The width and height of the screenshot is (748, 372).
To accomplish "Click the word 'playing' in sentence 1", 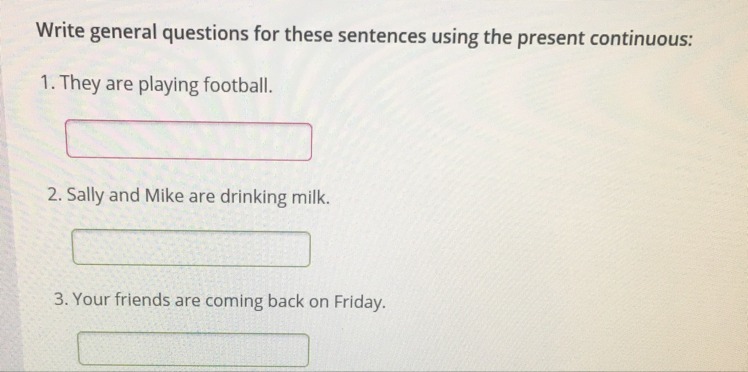I will 168,86.
